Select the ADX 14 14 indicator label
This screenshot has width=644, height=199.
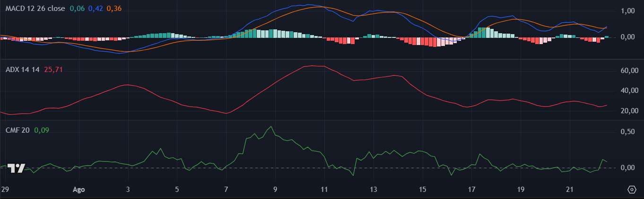pyautogui.click(x=23, y=69)
